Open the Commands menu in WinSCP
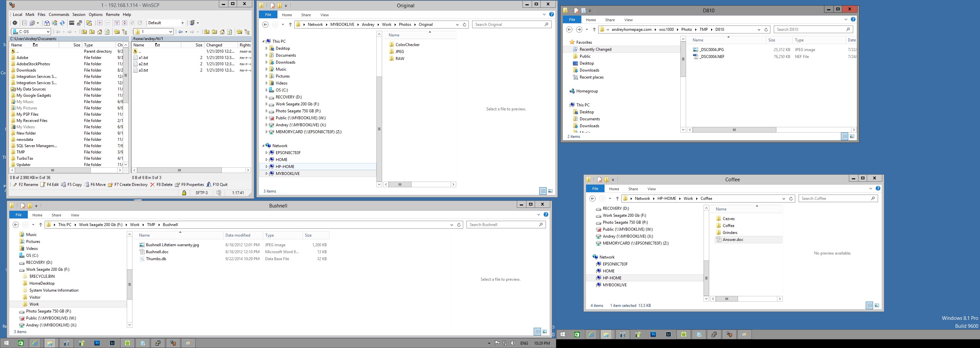Viewport: 980px width, 348px height. coord(59,15)
